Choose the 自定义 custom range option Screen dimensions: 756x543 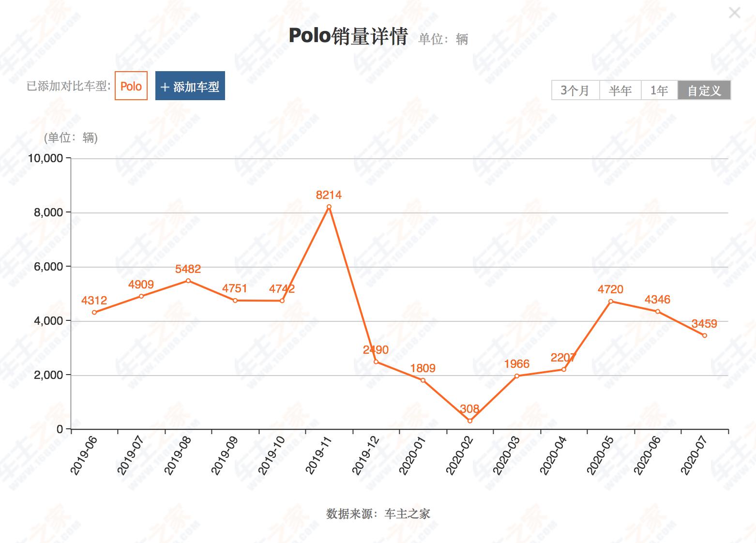point(704,90)
